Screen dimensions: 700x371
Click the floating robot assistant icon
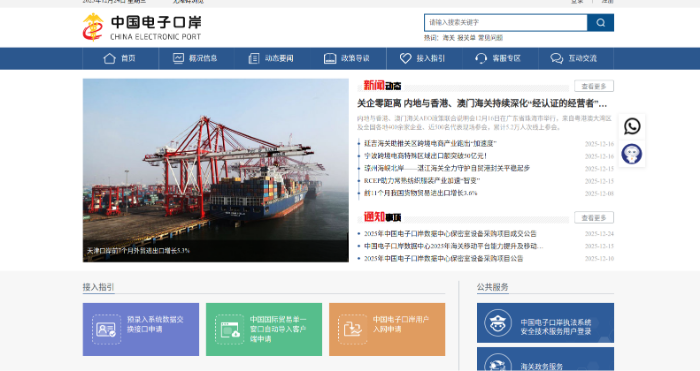632,154
